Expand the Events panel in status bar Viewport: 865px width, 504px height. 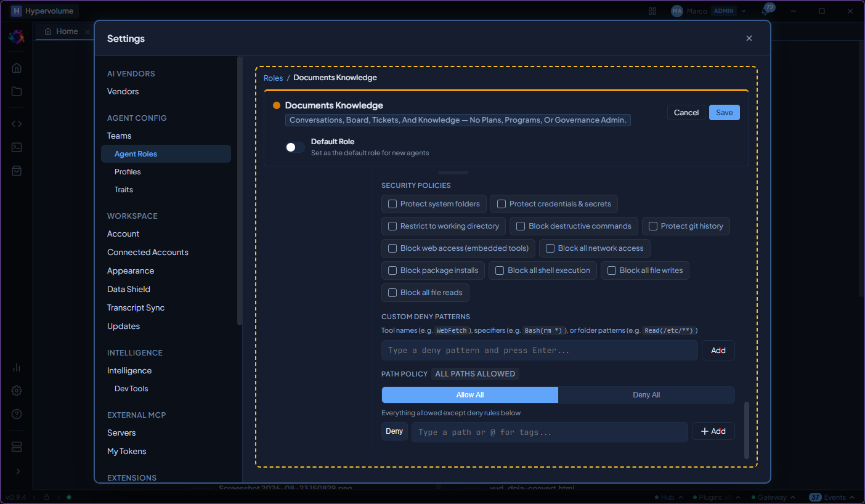tap(832, 497)
